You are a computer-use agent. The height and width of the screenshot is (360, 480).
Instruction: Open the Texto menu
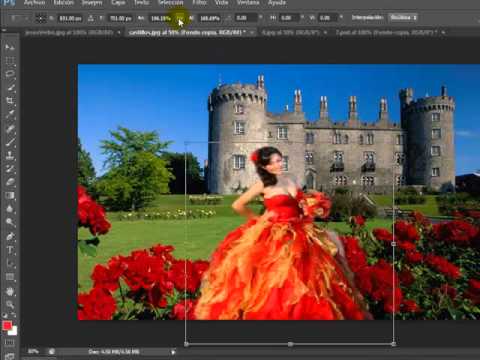[141, 3]
